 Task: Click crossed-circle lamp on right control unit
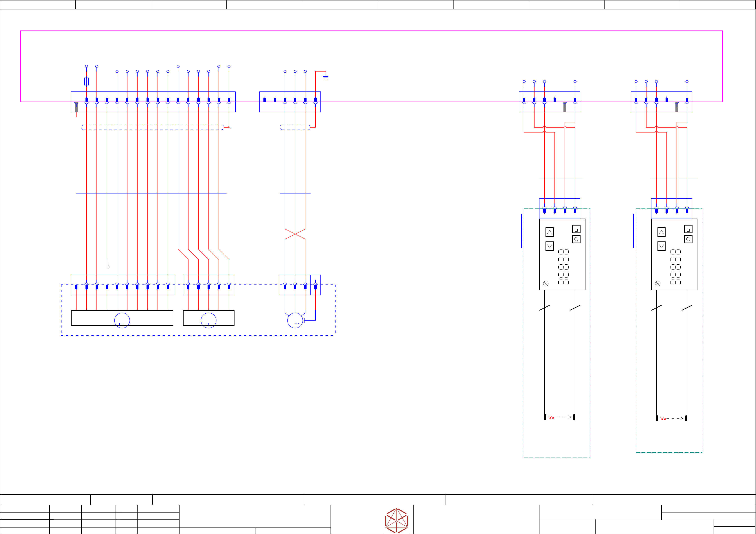[657, 284]
